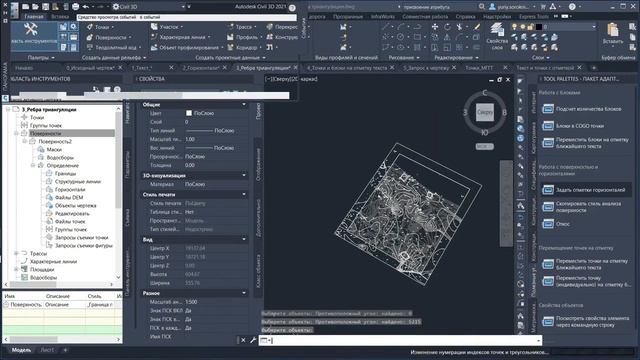Click the search magnifier icon in title bar

(482, 7)
